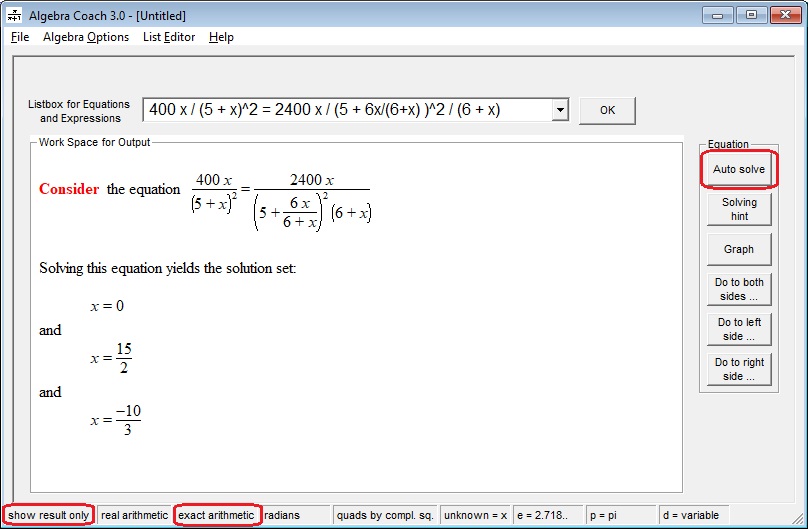Open the File menu

pyautogui.click(x=20, y=37)
